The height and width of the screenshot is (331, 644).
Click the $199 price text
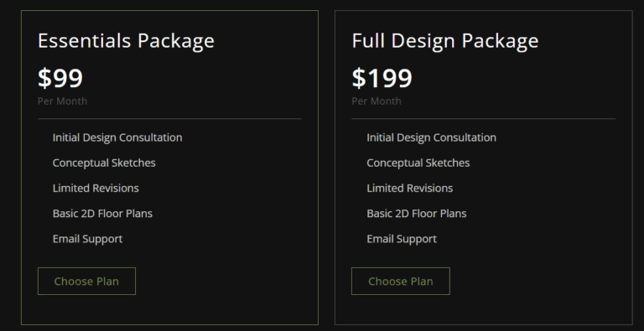tap(382, 78)
